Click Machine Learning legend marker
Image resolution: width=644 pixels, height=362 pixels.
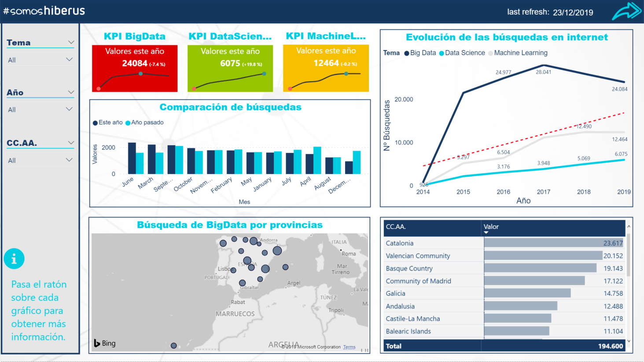(x=490, y=53)
